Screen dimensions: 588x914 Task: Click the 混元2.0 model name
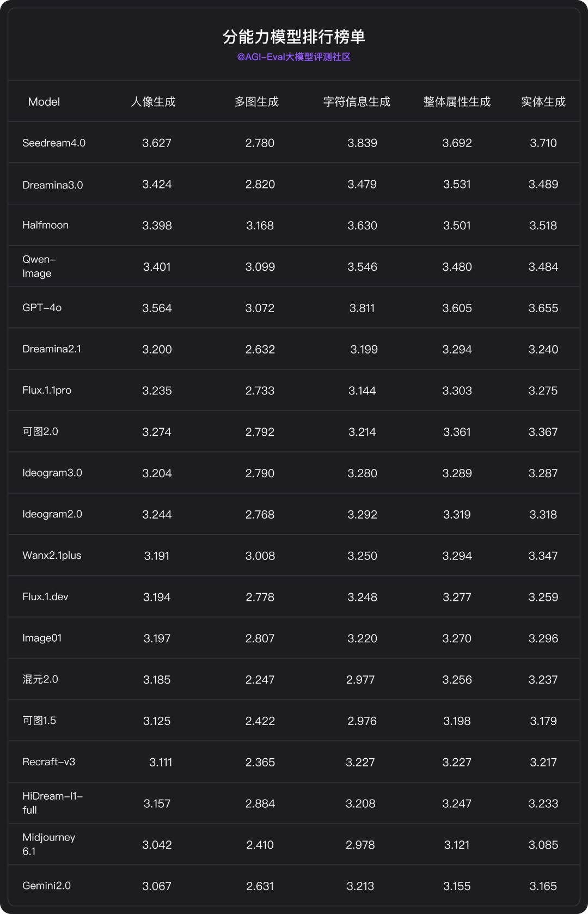pos(40,680)
